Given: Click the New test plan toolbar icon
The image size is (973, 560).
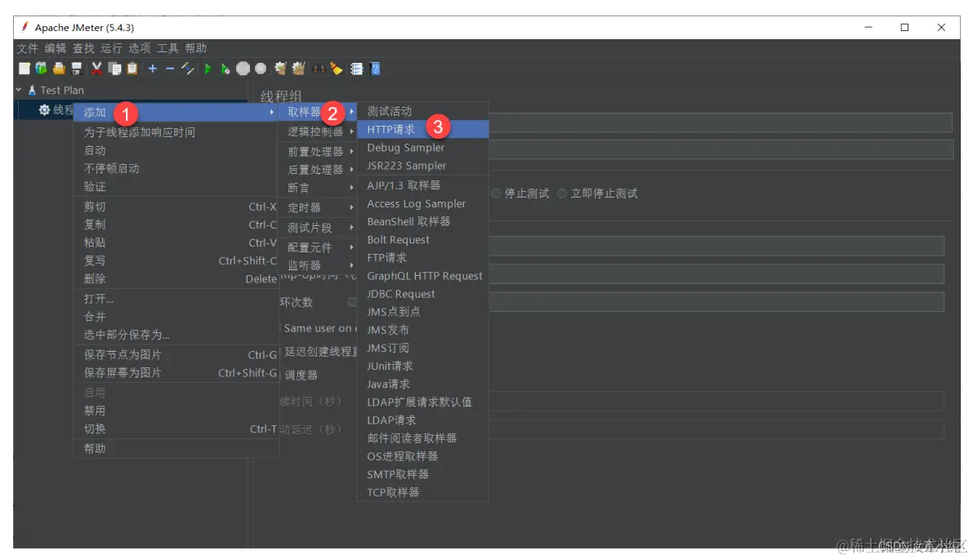Looking at the screenshot, I should click(25, 69).
